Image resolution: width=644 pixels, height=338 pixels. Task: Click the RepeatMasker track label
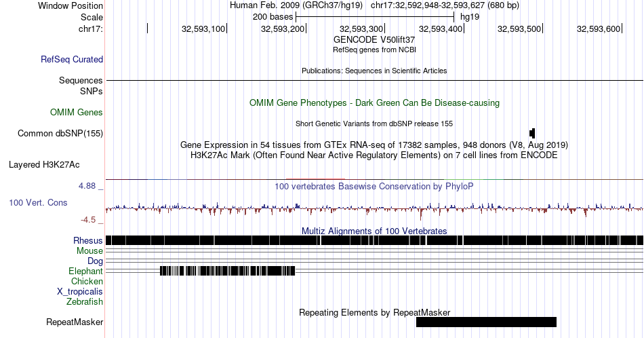click(x=75, y=322)
